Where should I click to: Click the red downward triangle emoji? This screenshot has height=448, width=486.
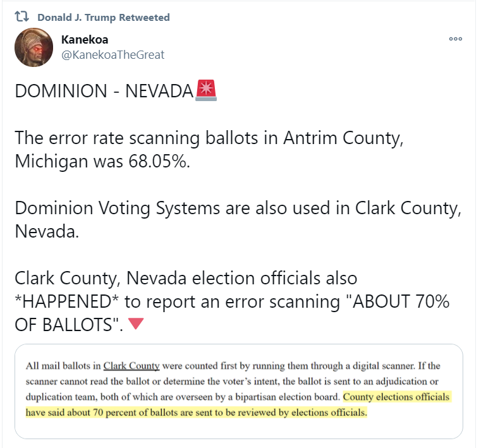[136, 324]
